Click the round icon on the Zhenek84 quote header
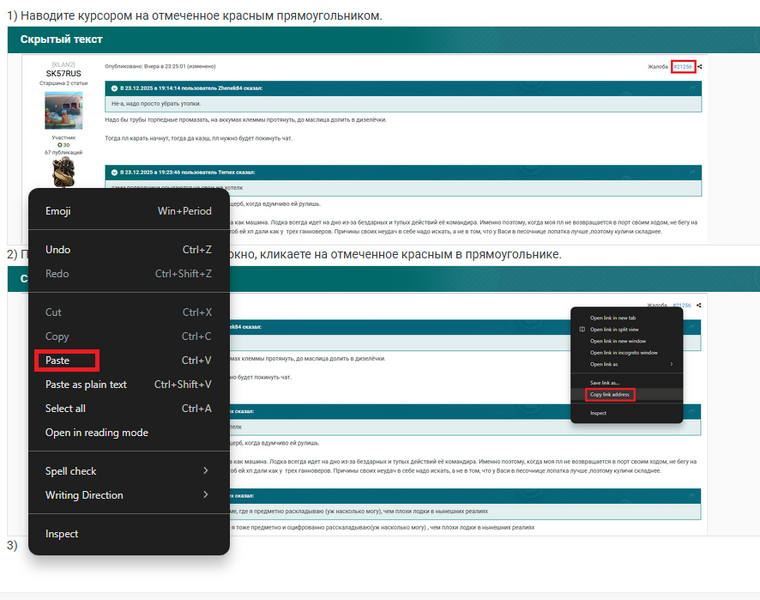Screen dimensions: 760x600 pyautogui.click(x=114, y=88)
